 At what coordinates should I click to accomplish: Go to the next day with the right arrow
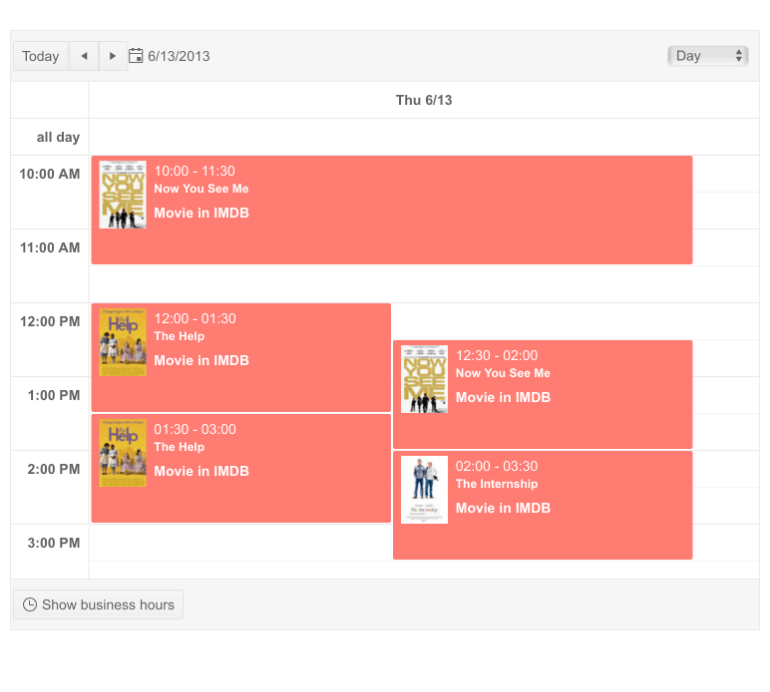(113, 56)
